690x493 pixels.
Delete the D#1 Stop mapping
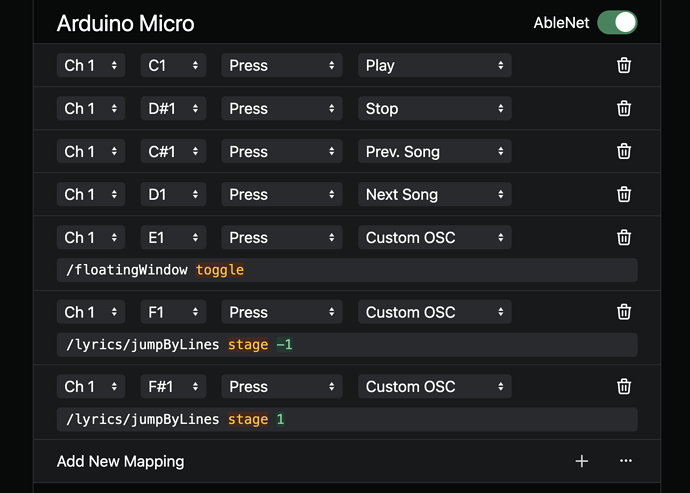point(624,108)
